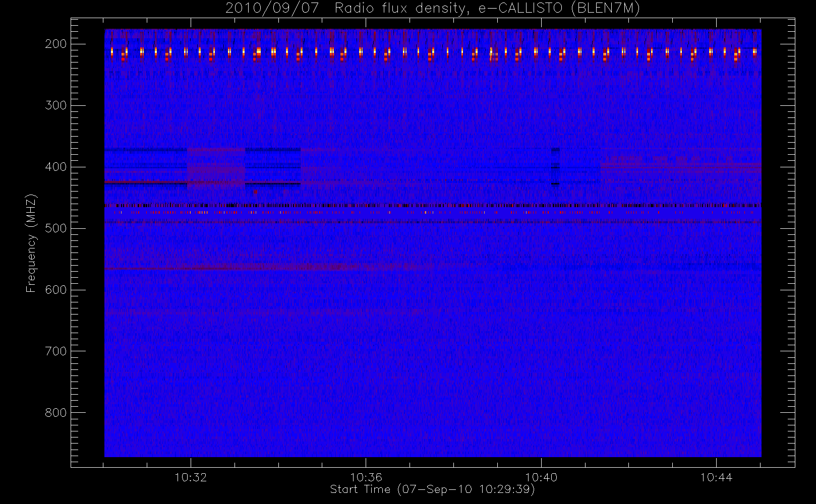Click the 10:32 time tick label

pyautogui.click(x=191, y=477)
